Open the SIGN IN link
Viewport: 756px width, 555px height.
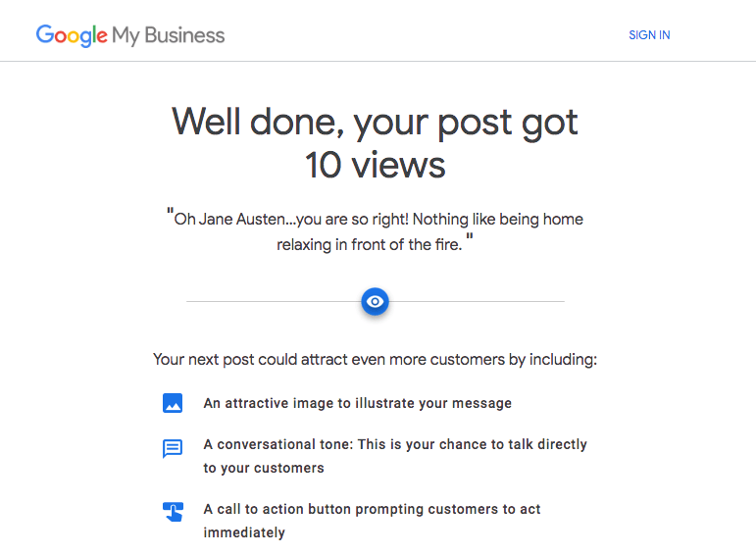click(649, 35)
